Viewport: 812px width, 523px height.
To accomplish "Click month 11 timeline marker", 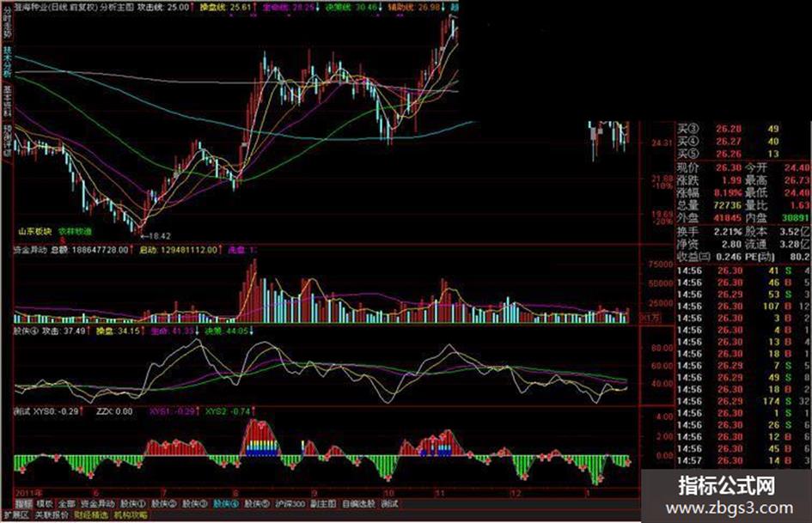I will pyautogui.click(x=439, y=493).
